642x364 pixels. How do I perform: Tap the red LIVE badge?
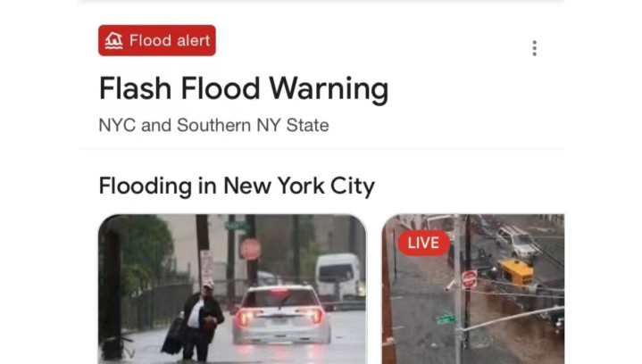pyautogui.click(x=424, y=243)
